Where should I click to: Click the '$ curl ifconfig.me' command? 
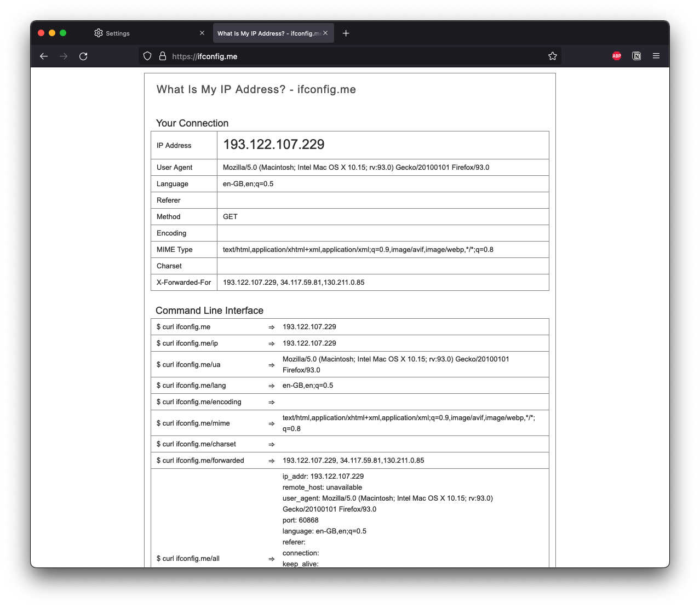[183, 327]
